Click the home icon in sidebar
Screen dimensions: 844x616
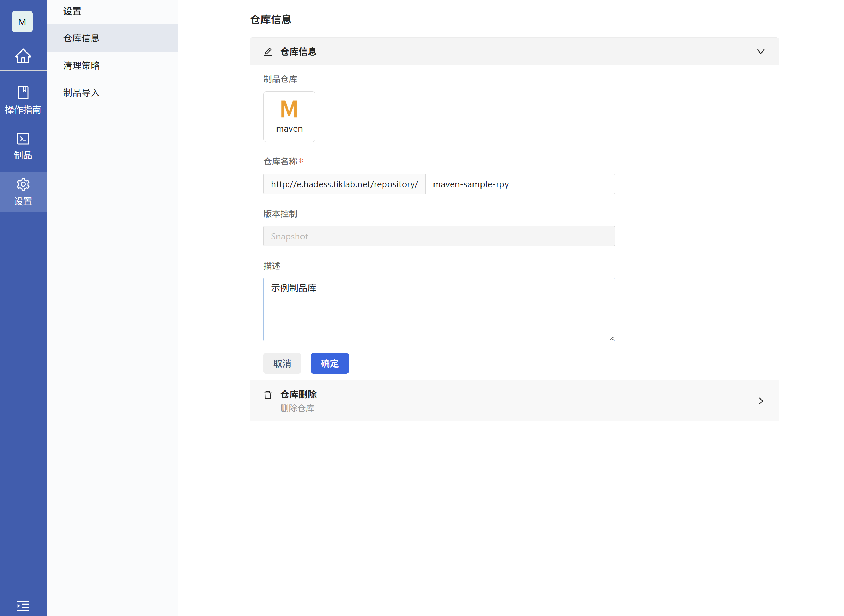coord(23,56)
